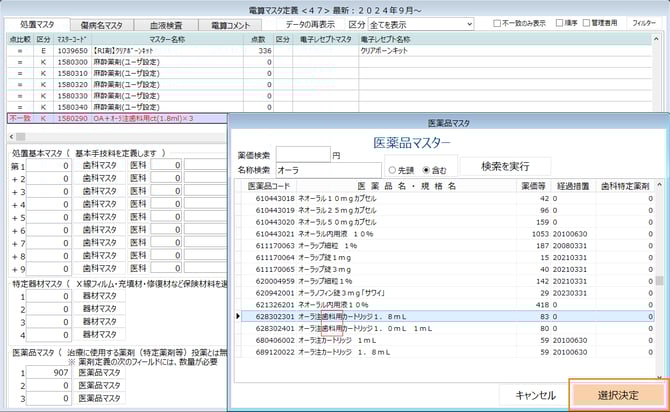The height and width of the screenshot is (412, 670).
Task: Click the フィルター label at top right
Action: [644, 23]
